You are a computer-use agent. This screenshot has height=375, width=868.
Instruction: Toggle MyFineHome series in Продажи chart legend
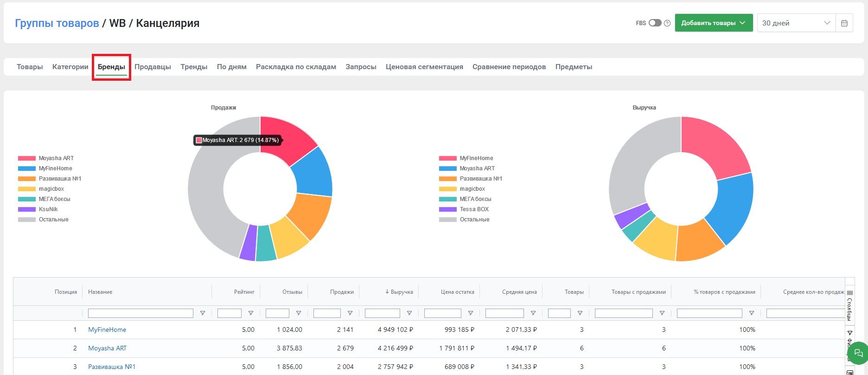click(45, 168)
